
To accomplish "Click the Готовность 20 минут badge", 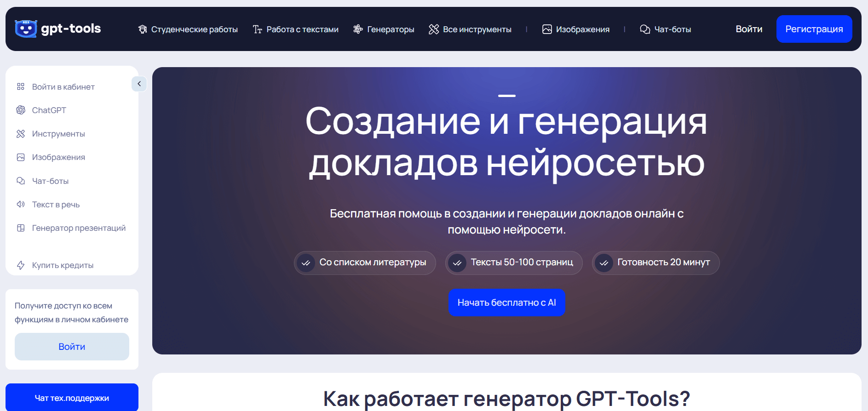I will [655, 263].
